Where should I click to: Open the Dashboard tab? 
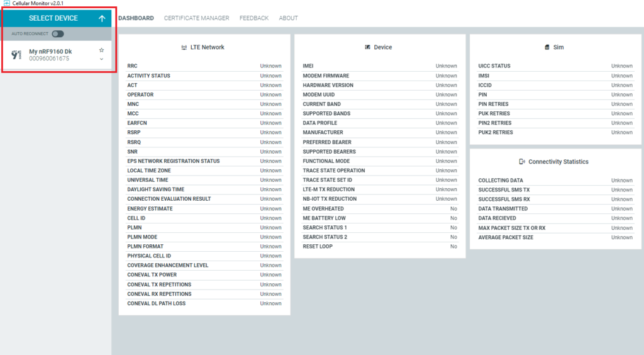(136, 18)
